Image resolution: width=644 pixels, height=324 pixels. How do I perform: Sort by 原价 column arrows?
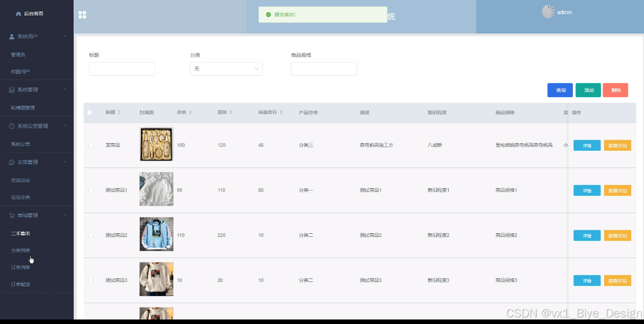pyautogui.click(x=231, y=113)
